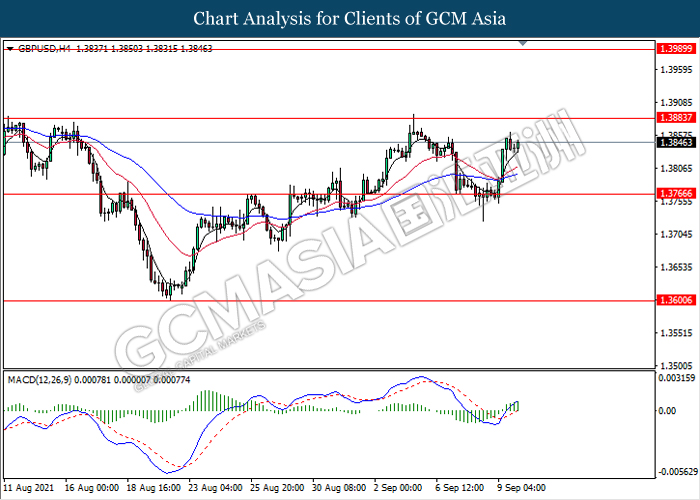Click the 1.37045 price scale value

676,234
